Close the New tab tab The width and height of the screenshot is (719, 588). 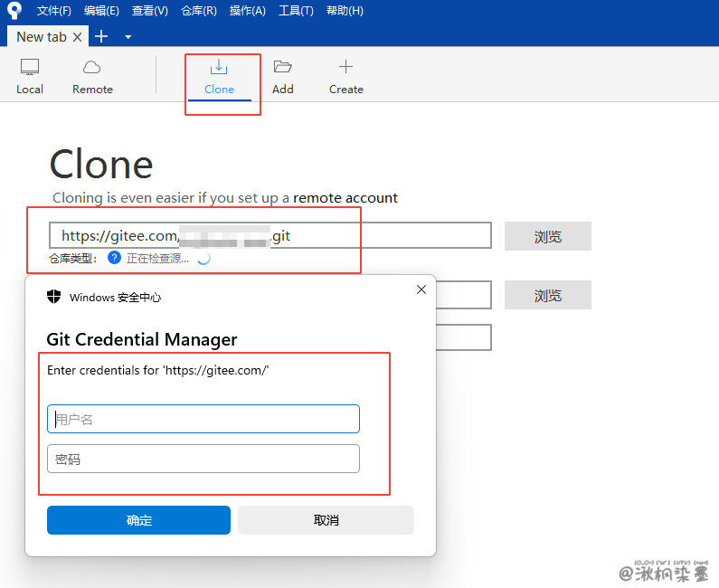pos(77,37)
